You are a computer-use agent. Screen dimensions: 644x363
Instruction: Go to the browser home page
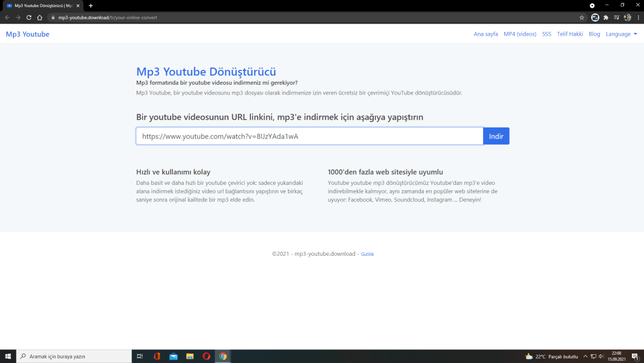39,17
